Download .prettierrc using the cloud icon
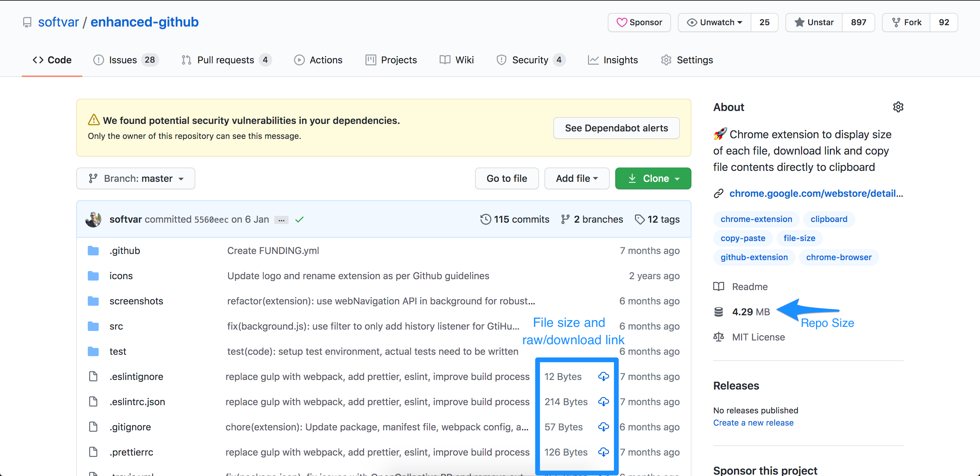980x476 pixels. (x=603, y=452)
